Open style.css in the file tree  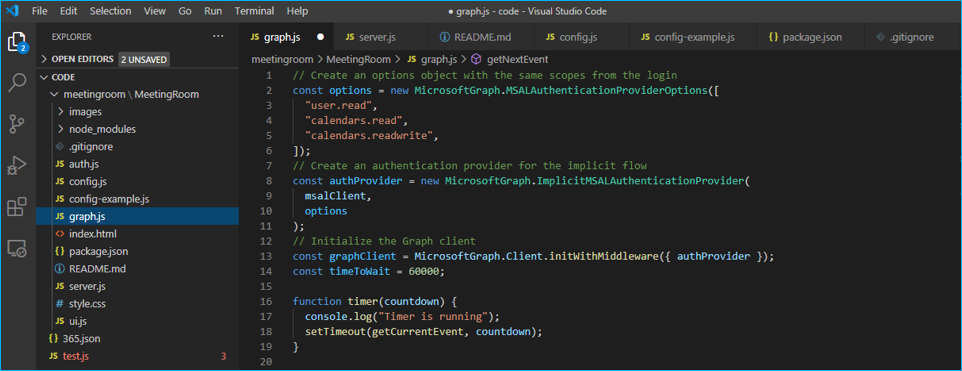(x=137, y=304)
